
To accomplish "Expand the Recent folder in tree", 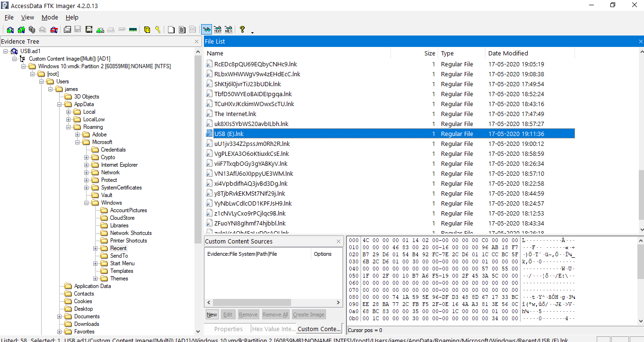I will [95, 248].
